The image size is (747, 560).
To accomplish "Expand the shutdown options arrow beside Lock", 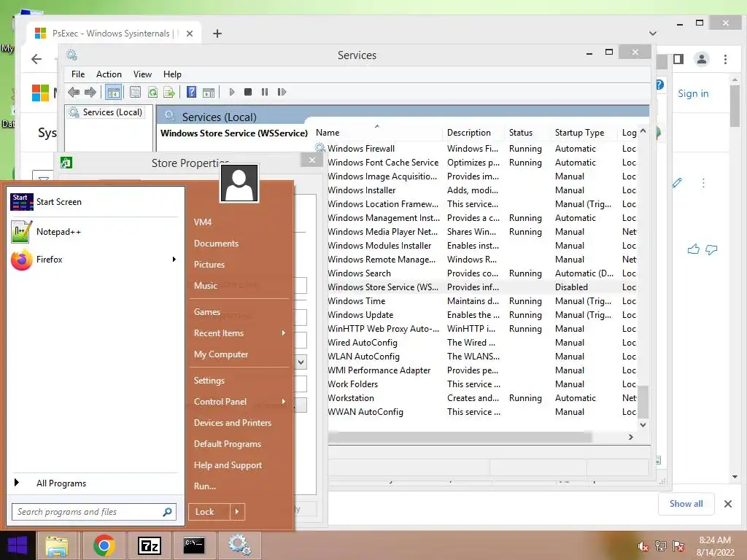I will point(237,512).
